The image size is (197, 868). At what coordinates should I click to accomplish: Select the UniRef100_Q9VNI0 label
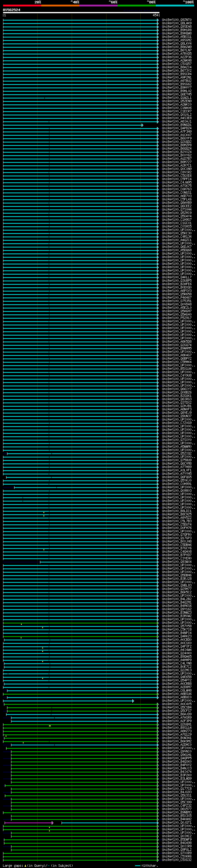[x=177, y=751]
